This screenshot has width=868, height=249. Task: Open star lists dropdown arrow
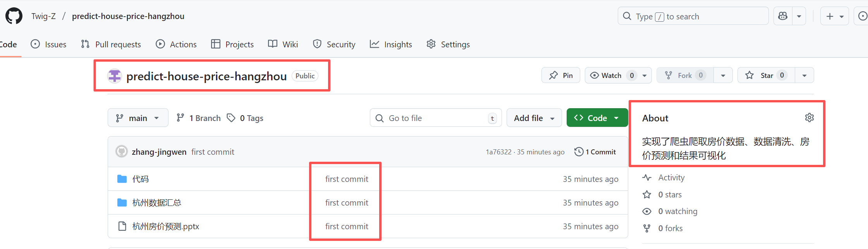click(x=804, y=75)
